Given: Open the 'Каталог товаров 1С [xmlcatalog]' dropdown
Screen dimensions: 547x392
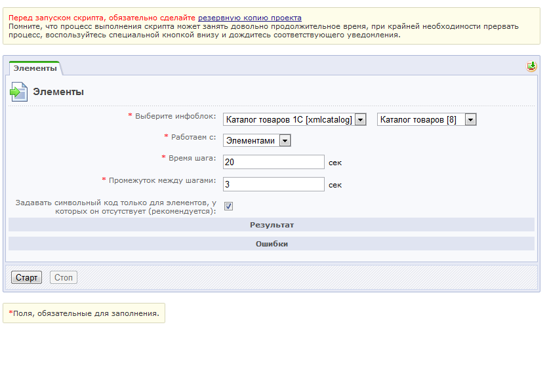Looking at the screenshot, I should [x=294, y=120].
